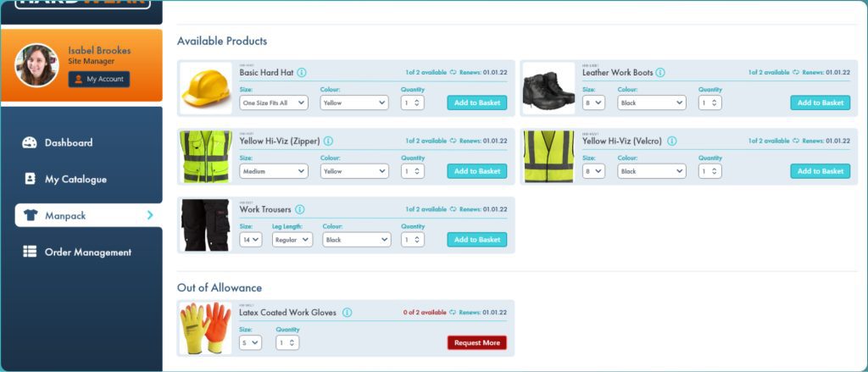
Task: Open My Catalogue in sidebar
Action: [x=75, y=179]
